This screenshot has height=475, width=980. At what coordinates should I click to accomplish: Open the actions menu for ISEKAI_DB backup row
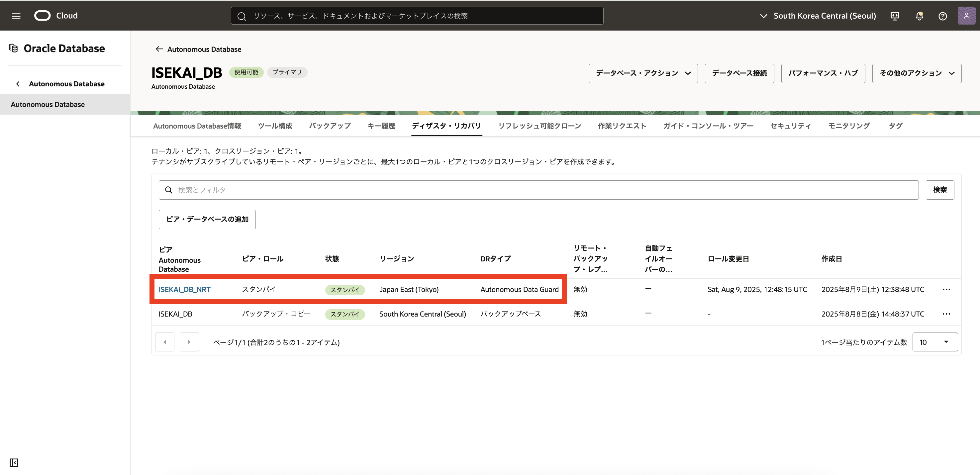947,314
